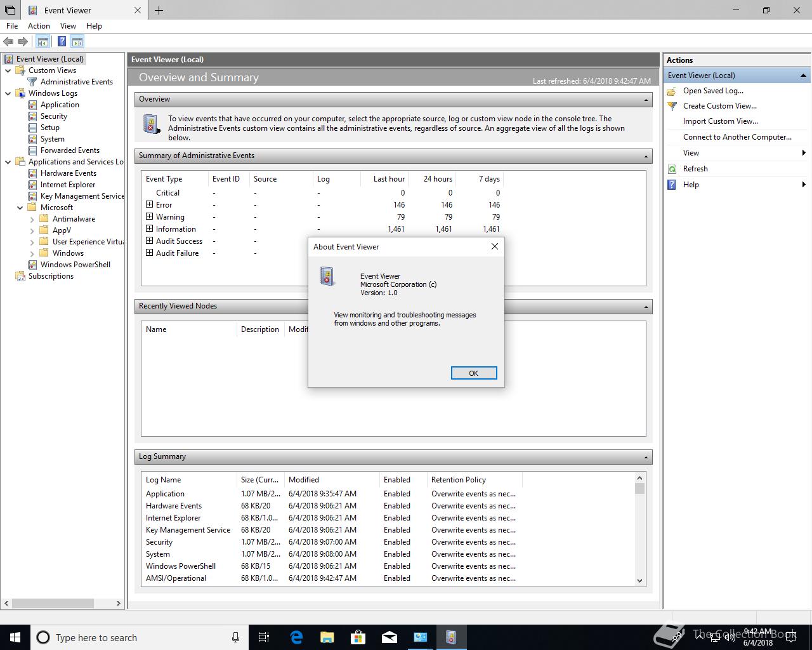Select Internet Explorer in console tree
Screen dimensions: 812x650
coord(68,185)
